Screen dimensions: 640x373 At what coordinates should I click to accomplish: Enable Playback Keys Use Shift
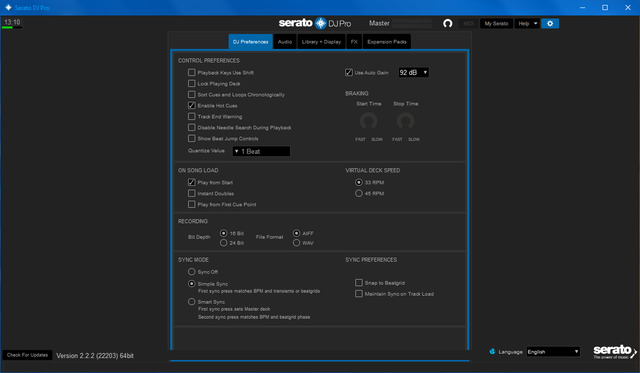[x=191, y=72]
